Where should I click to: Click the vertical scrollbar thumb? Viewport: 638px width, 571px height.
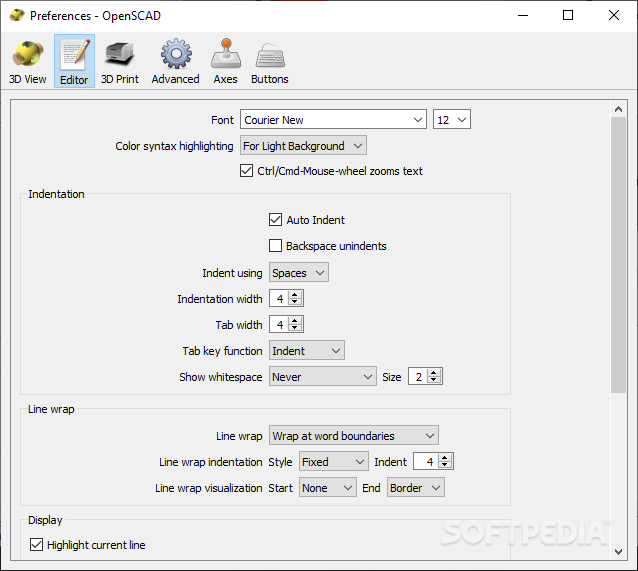click(618, 255)
